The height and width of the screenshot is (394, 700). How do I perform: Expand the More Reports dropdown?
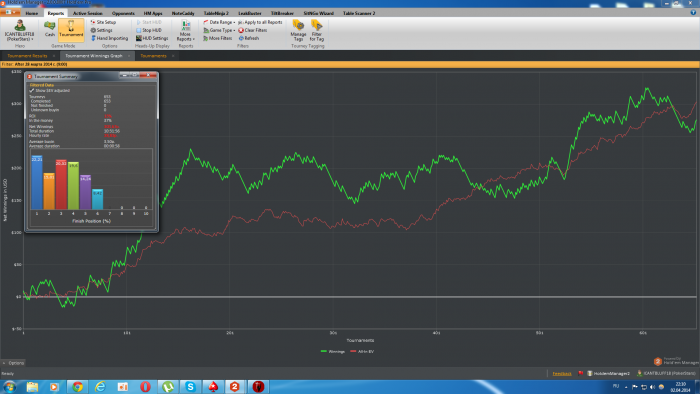click(185, 31)
